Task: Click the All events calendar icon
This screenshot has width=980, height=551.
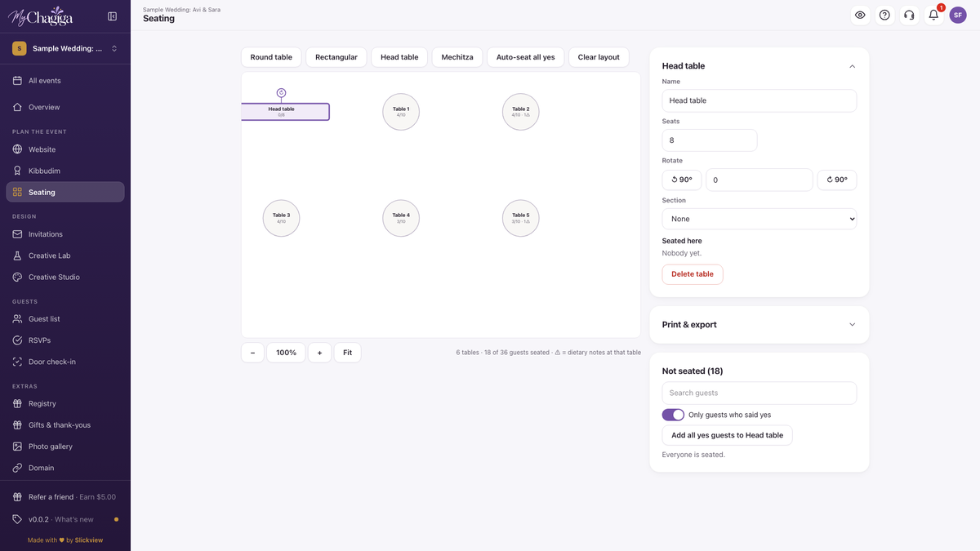Action: [x=17, y=81]
